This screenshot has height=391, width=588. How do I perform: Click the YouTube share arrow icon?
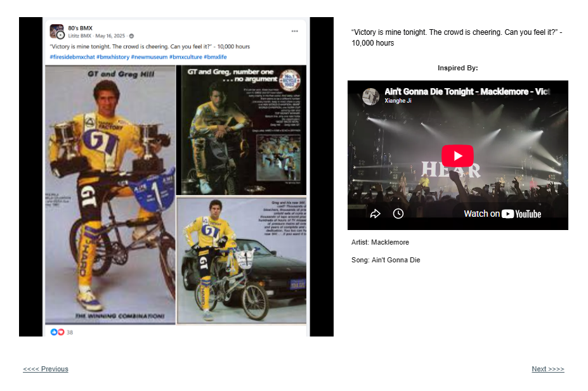375,214
